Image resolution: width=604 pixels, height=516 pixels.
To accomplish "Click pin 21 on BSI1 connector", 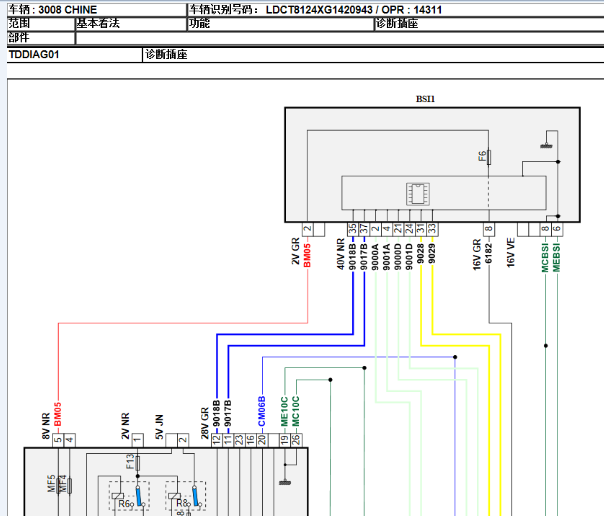I will point(398,230).
